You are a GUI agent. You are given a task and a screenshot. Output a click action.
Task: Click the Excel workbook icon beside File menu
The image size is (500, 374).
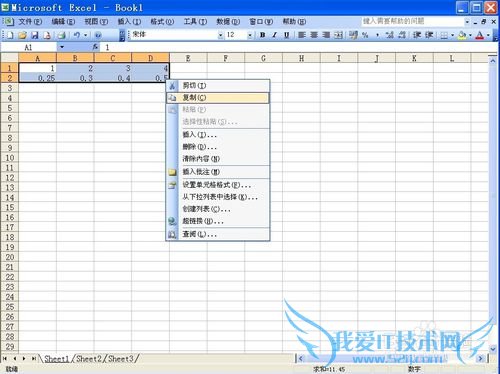8,22
